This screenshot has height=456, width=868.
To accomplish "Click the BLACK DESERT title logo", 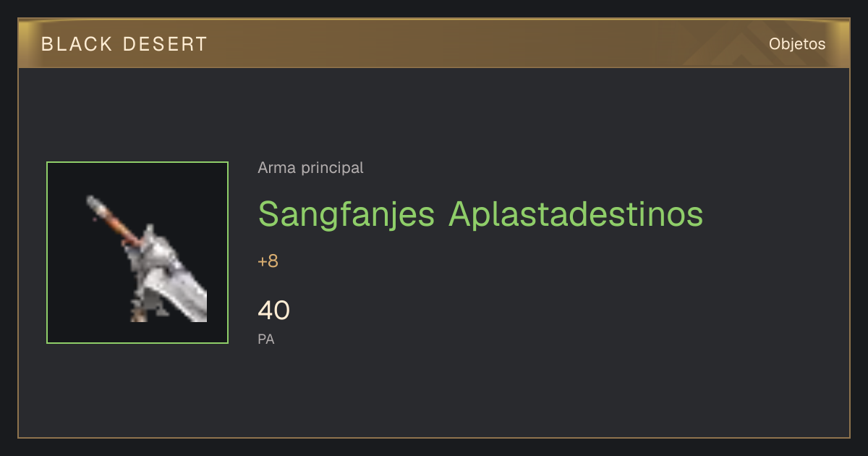I will tap(124, 44).
